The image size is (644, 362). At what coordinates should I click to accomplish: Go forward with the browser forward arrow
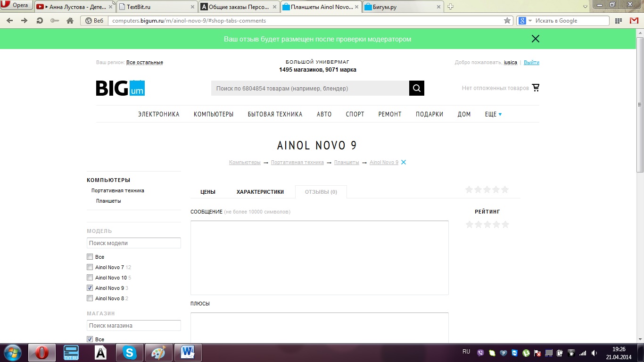[25, 21]
